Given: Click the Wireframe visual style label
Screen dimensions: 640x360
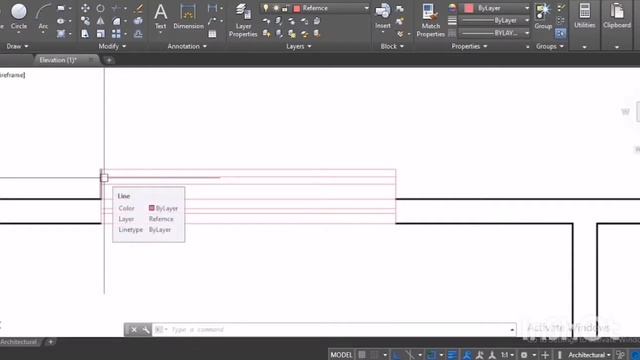Looking at the screenshot, I should click(x=12, y=75).
